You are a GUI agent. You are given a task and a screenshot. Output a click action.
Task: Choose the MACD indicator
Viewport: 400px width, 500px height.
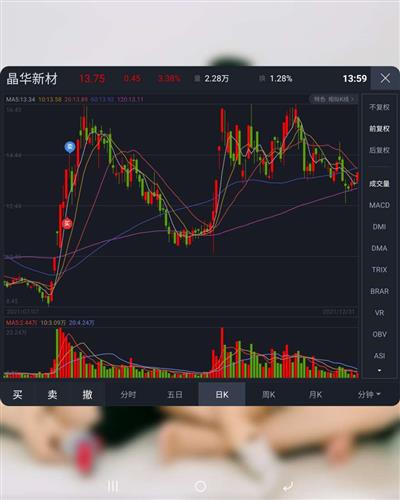379,205
